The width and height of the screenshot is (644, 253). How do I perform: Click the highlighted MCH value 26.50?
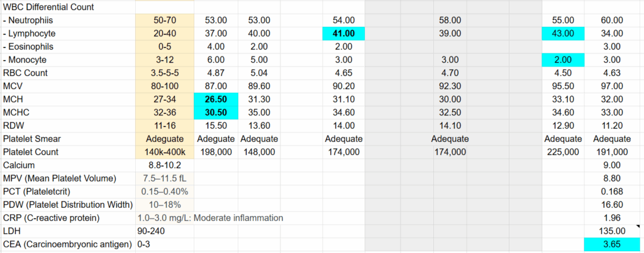point(216,99)
